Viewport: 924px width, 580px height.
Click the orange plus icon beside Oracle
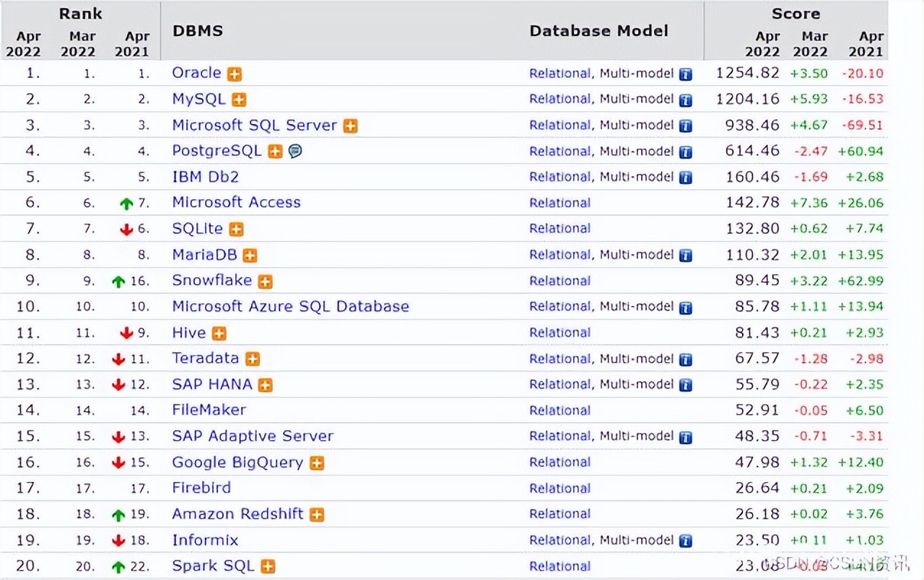[x=235, y=74]
